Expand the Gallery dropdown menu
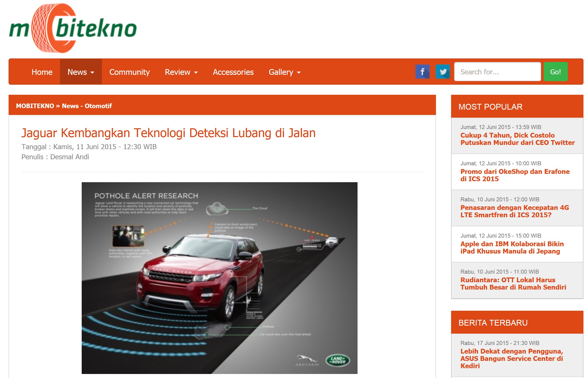Viewport: 588px width, 378px height. (x=285, y=72)
